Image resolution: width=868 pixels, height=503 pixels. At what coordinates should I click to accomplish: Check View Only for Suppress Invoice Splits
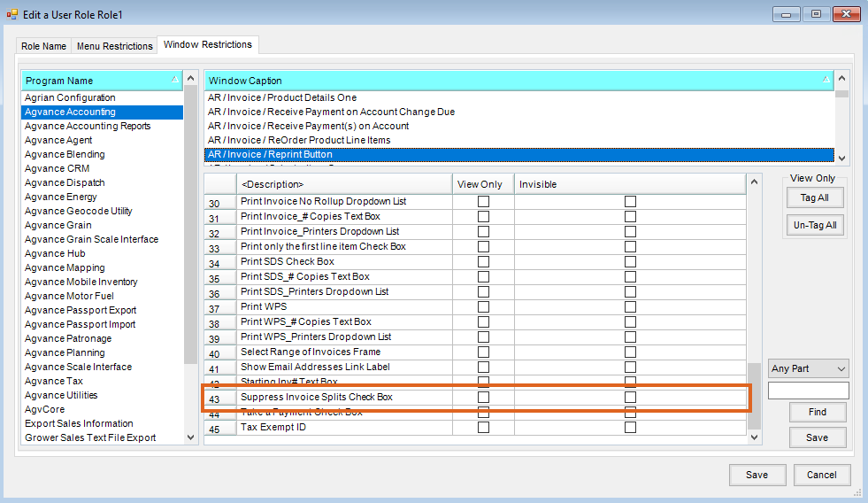point(483,398)
